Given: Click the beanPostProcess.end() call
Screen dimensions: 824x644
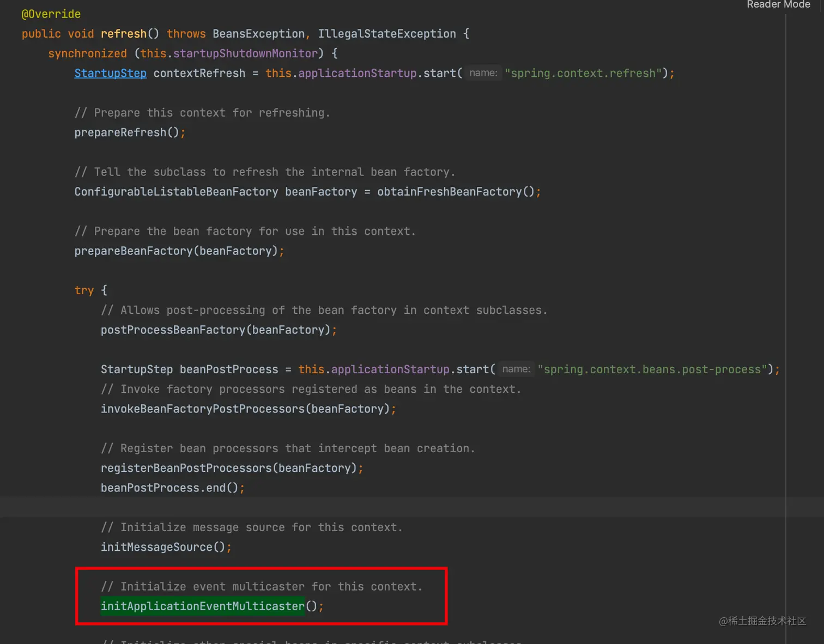Looking at the screenshot, I should click(169, 488).
